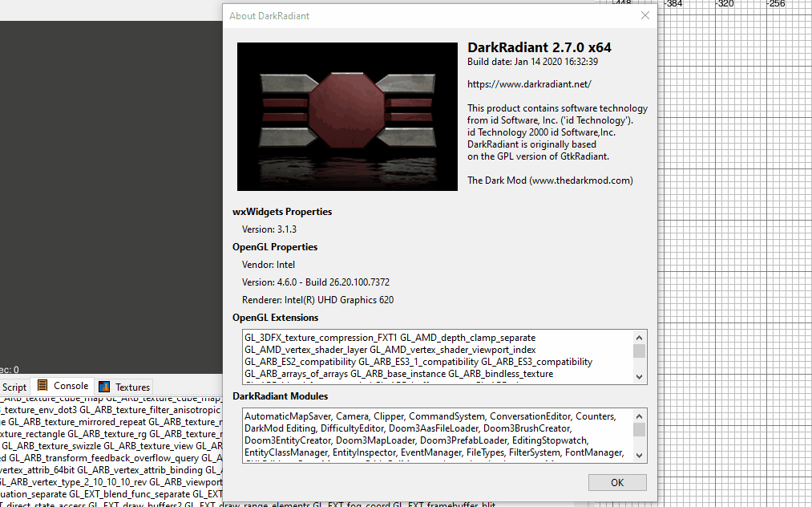Click the DarkRadiant Modules scrollbar thumb
The width and height of the screenshot is (812, 507).
(x=639, y=429)
